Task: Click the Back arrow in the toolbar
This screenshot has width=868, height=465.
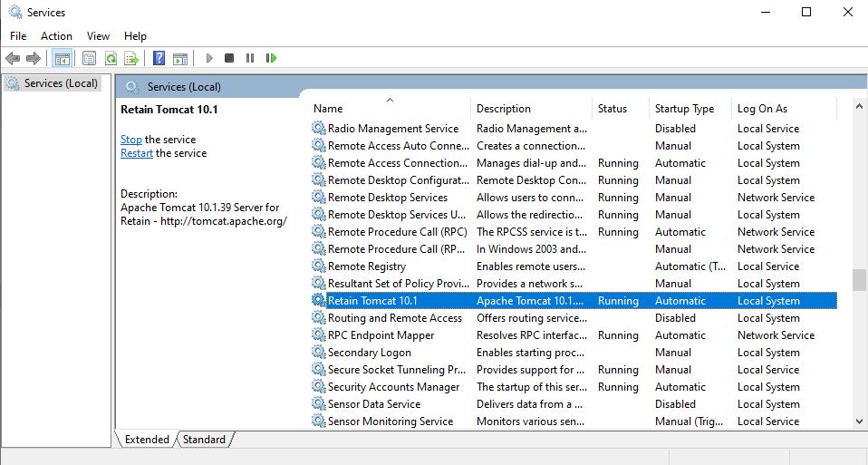Action: point(13,58)
